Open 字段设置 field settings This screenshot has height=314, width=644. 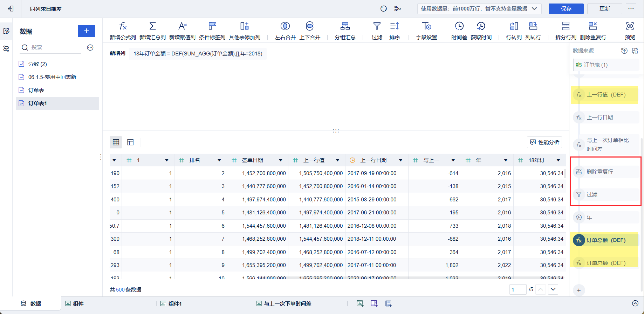click(x=426, y=31)
